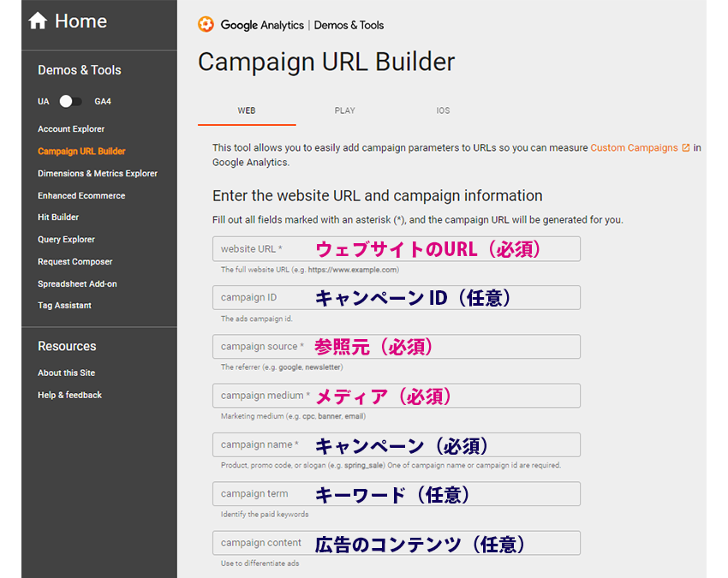Screen dimensions: 728x578
Task: Click the Resources sidebar heading
Action: pos(67,346)
